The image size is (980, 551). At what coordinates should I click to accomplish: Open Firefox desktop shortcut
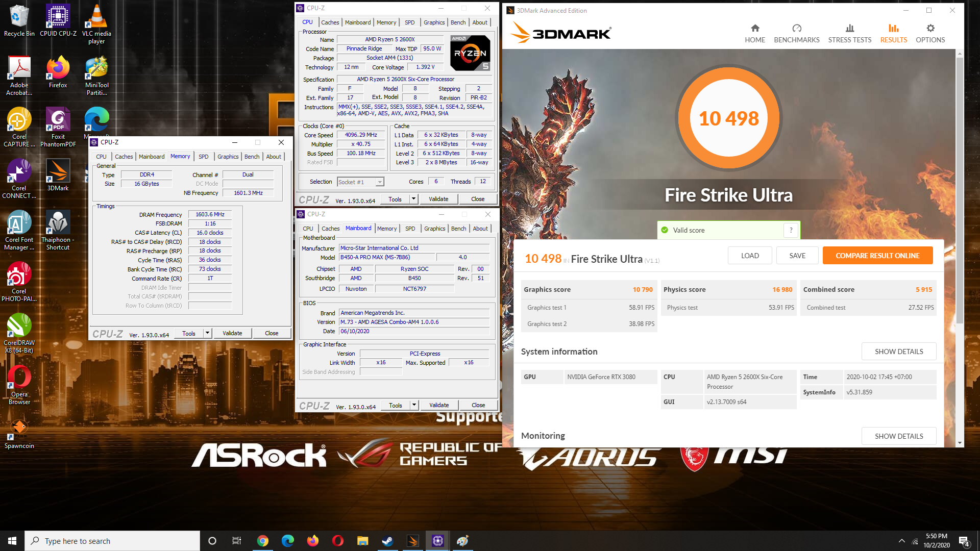(58, 72)
